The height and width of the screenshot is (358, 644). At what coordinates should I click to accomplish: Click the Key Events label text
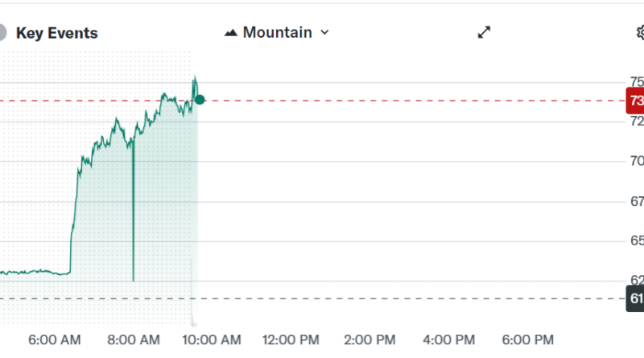(x=57, y=33)
